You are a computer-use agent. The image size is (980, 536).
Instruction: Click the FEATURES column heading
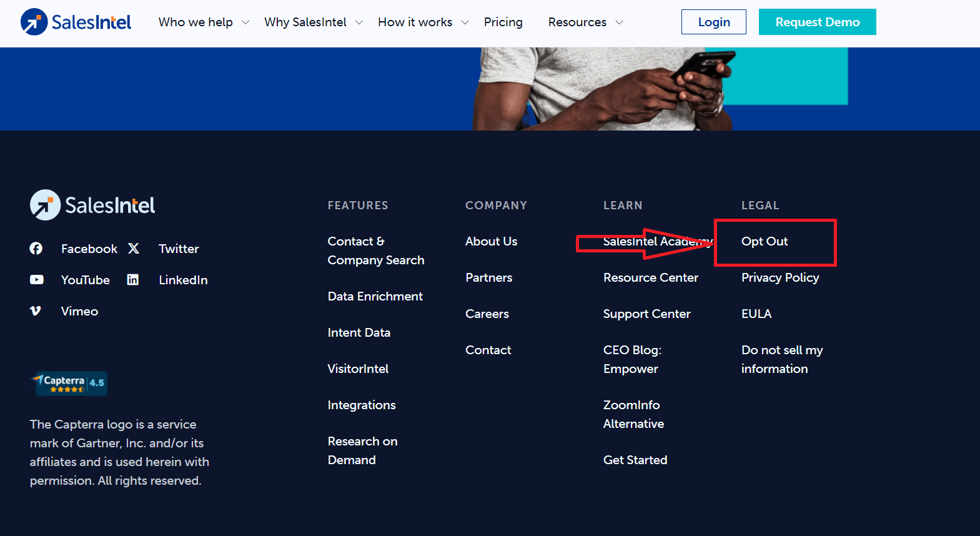point(358,206)
